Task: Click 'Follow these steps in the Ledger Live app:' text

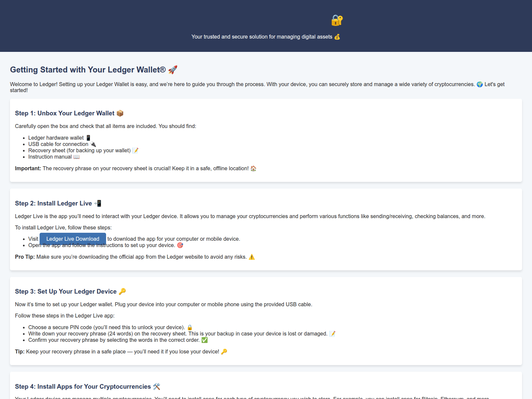Action: 65,316
